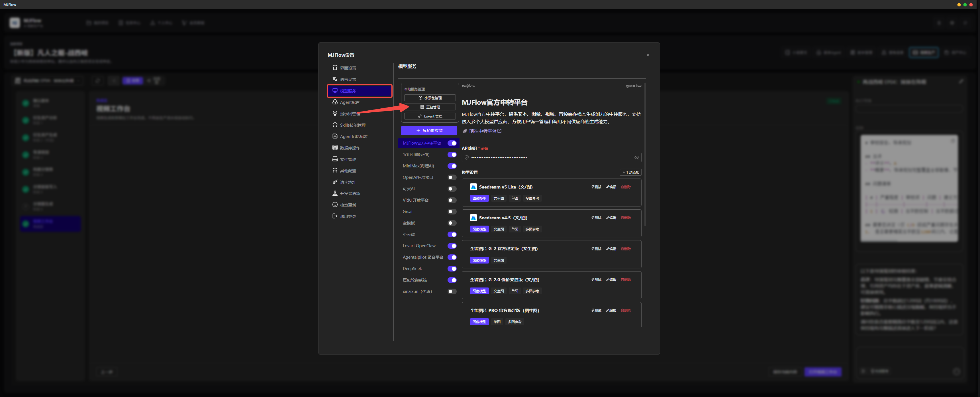980x397 pixels.
Task: Click the Agent配置 sidebar icon
Action: coord(335,102)
